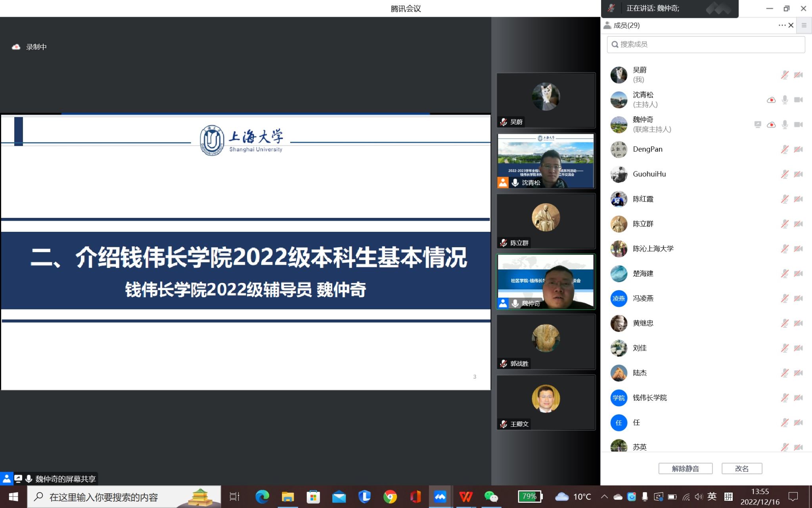Open the system volume slider
Image resolution: width=812 pixels, height=508 pixels.
pos(698,496)
